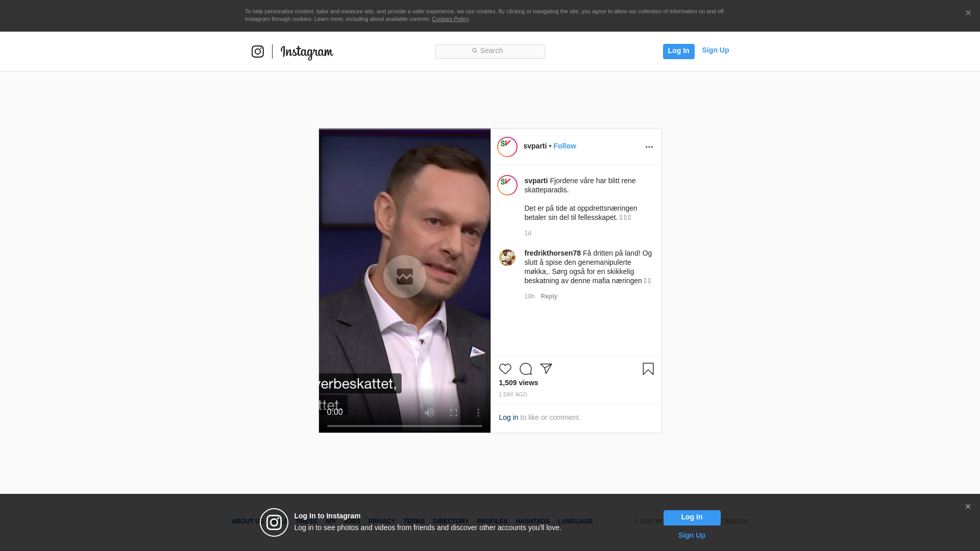Viewport: 980px width, 551px height.
Task: Open the video player's three-dot menu
Action: click(x=478, y=413)
